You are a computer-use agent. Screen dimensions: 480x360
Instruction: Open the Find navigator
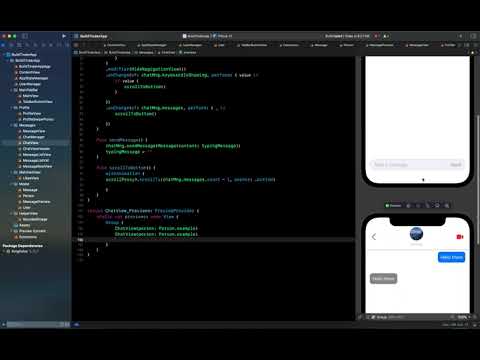coord(27,45)
